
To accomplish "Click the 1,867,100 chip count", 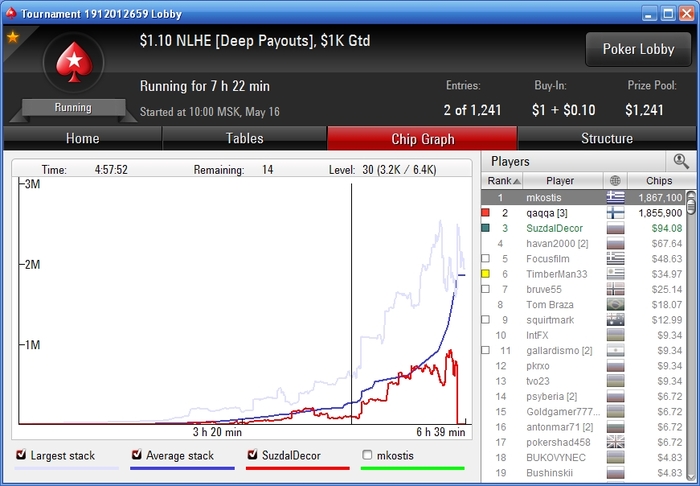I will 660,197.
